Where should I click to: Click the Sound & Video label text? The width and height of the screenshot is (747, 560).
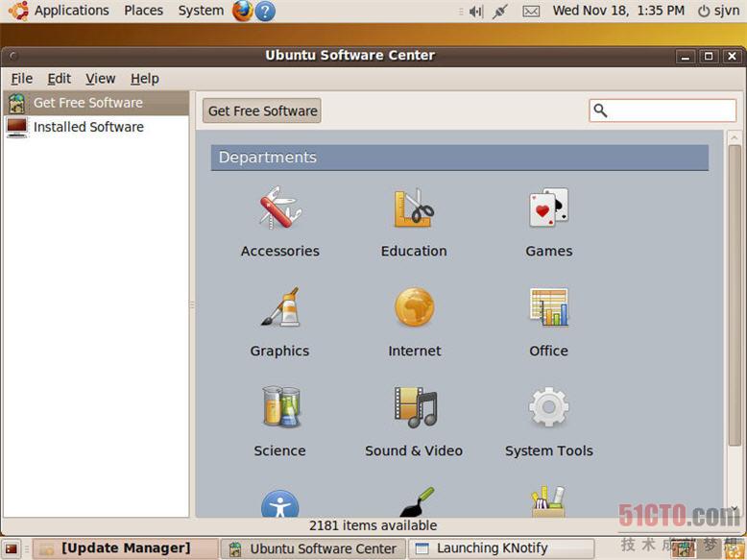point(414,450)
